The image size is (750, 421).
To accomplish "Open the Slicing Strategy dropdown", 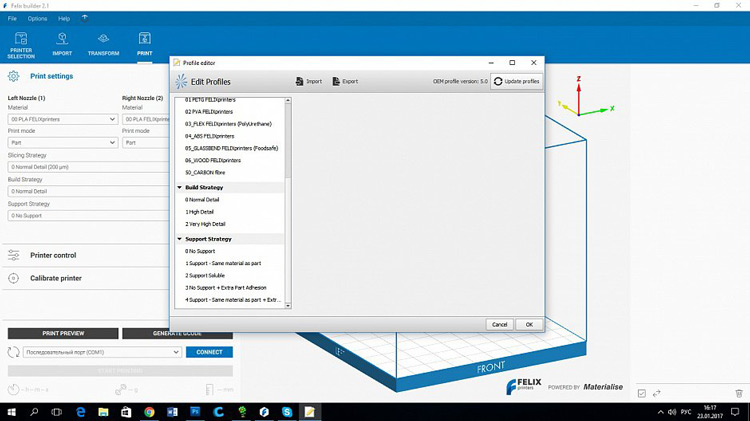I will 88,167.
